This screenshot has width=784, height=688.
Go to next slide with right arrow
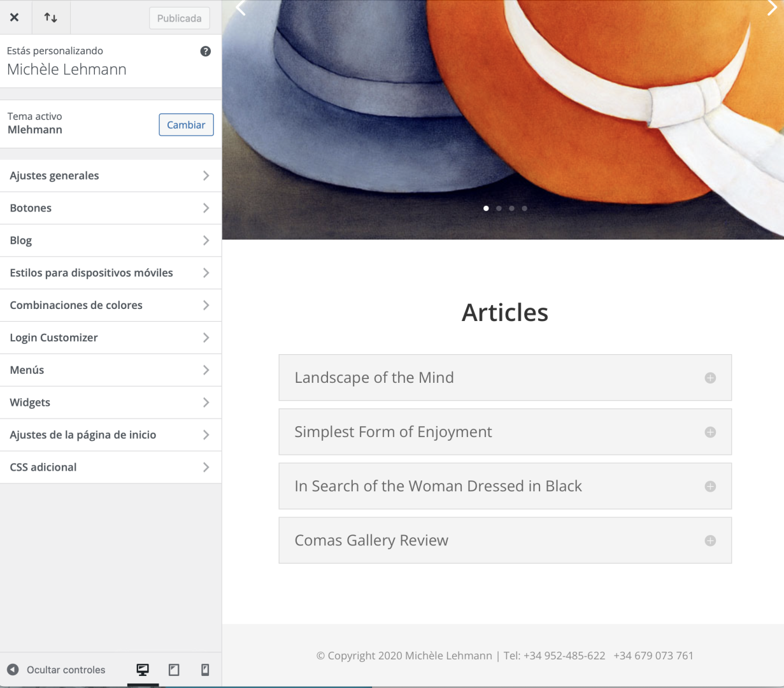[773, 8]
